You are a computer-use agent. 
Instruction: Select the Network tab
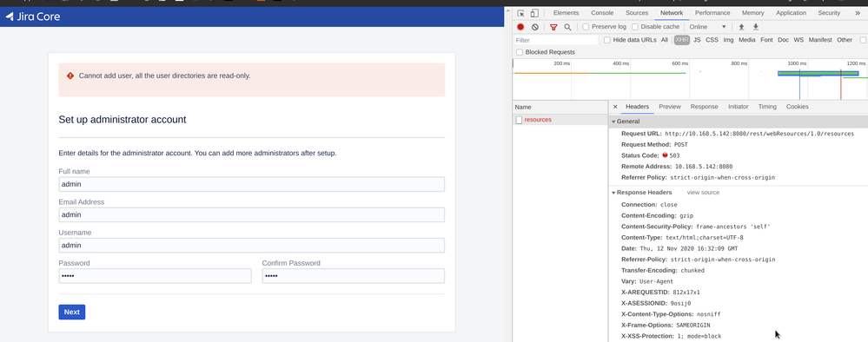point(672,13)
